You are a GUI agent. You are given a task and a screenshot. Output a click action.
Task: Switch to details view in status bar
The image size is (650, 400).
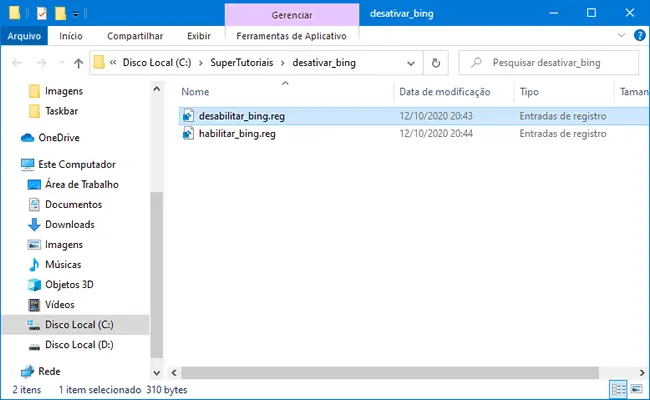[619, 389]
